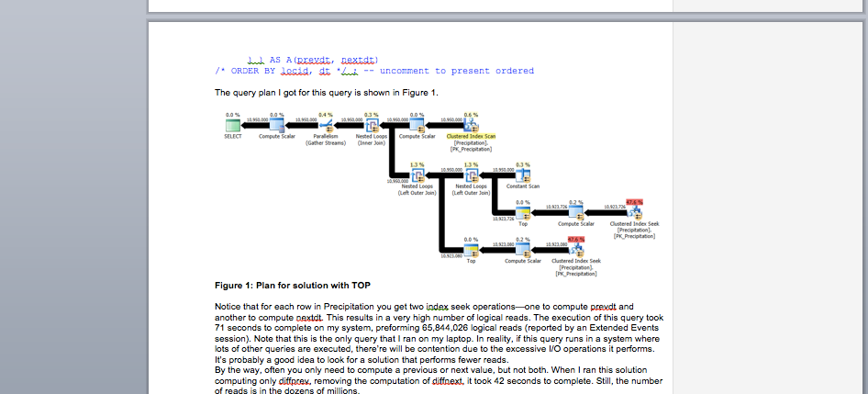
Task: Click the Top operator icon below Constant Scan
Action: point(522,212)
